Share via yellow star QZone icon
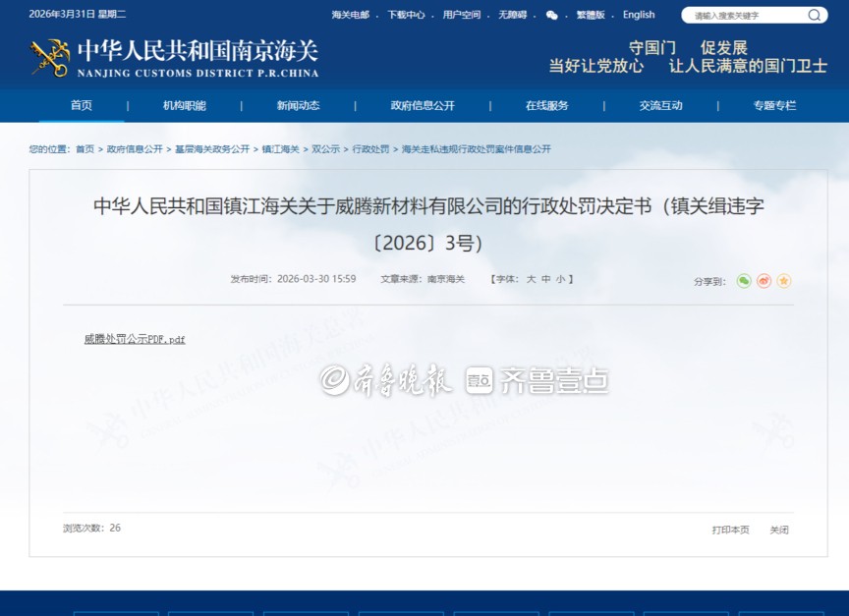This screenshot has width=849, height=616. coord(783,281)
